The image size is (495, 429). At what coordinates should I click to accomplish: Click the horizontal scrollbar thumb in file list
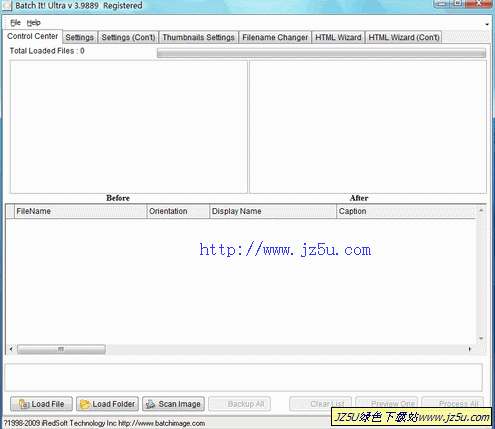click(x=61, y=349)
